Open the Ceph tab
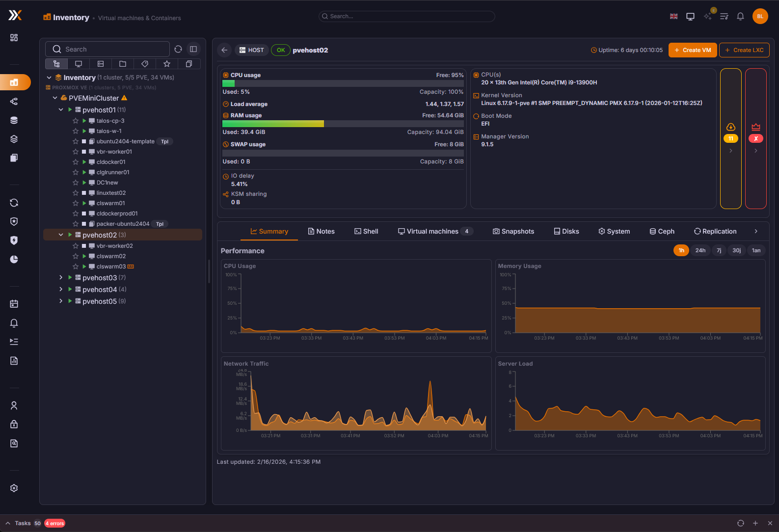Image resolution: width=779 pixels, height=532 pixels. [x=662, y=231]
